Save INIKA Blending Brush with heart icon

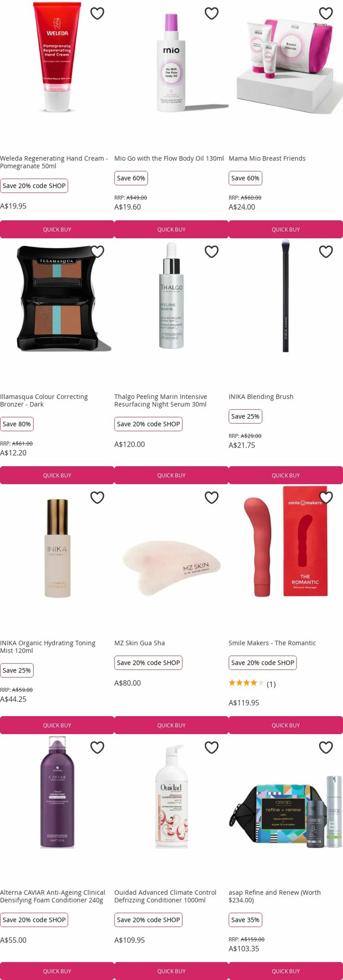click(326, 252)
